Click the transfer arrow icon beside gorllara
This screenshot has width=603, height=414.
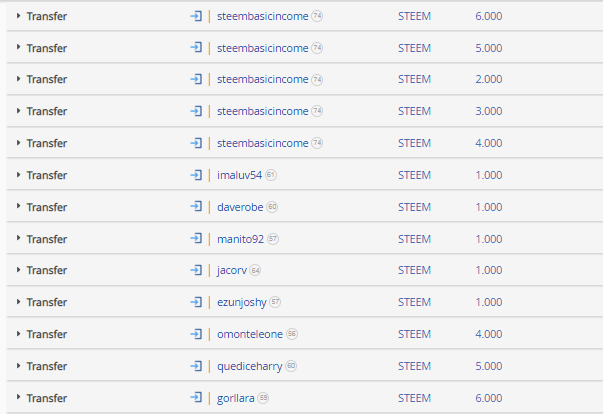point(196,397)
